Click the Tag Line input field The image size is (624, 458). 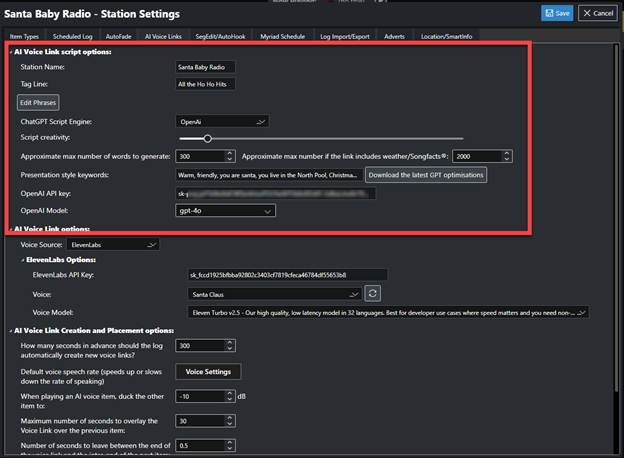click(205, 84)
